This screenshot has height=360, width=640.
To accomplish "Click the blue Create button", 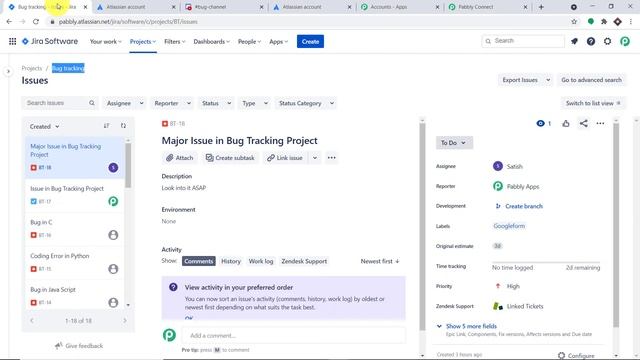I will pos(310,42).
